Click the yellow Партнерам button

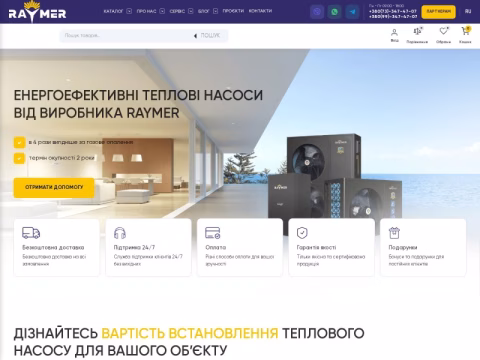point(438,12)
